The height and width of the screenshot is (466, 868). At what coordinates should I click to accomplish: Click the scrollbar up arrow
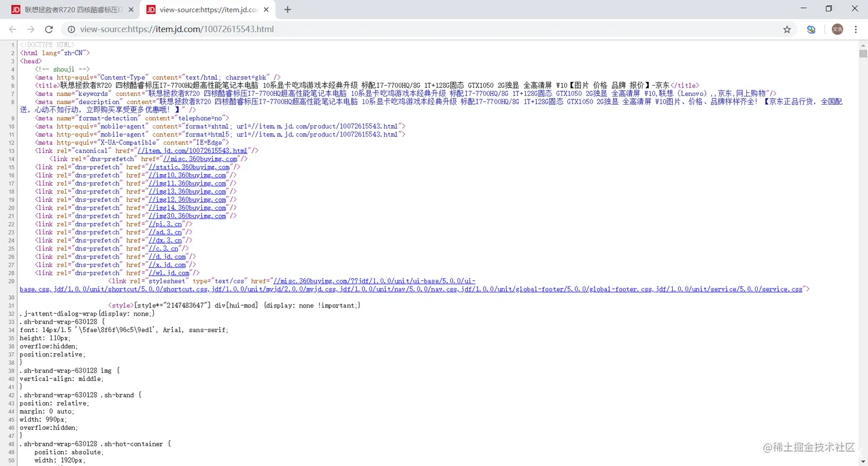[863, 44]
